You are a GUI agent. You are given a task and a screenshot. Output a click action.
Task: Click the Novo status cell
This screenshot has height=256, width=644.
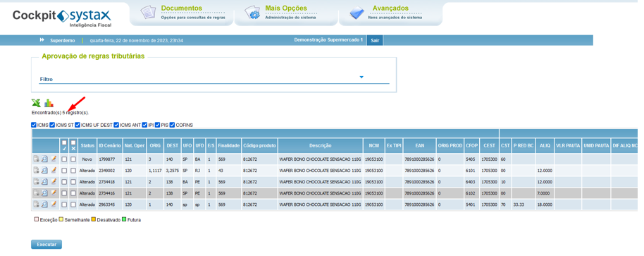(87, 159)
